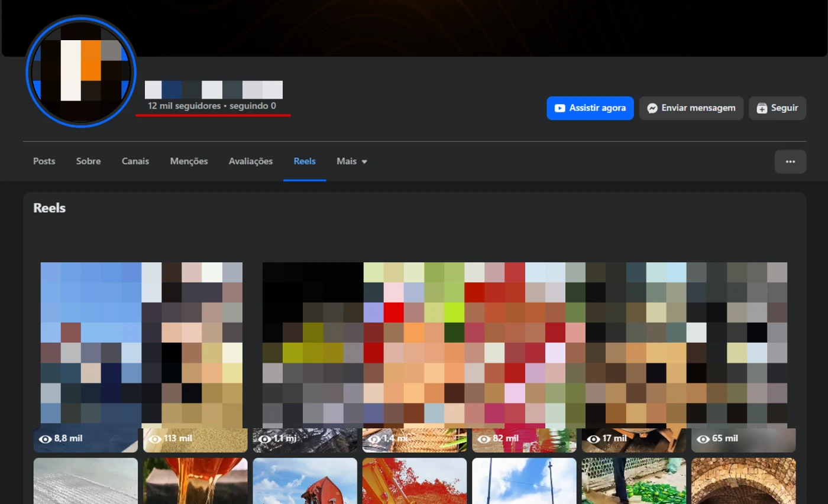
Task: Click the arrow beside Mais
Action: tap(364, 162)
